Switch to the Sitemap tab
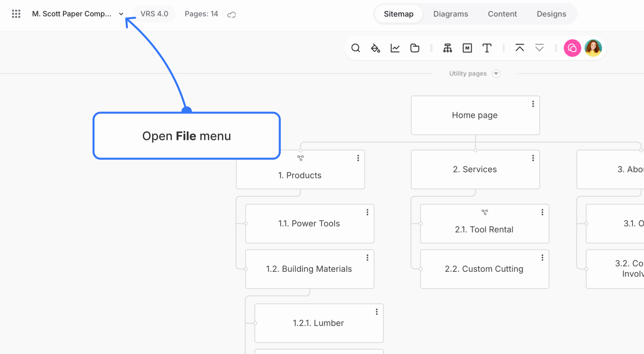 398,14
